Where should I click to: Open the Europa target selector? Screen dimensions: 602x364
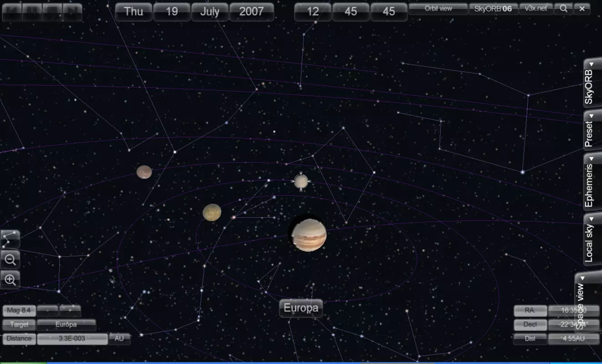tap(66, 325)
